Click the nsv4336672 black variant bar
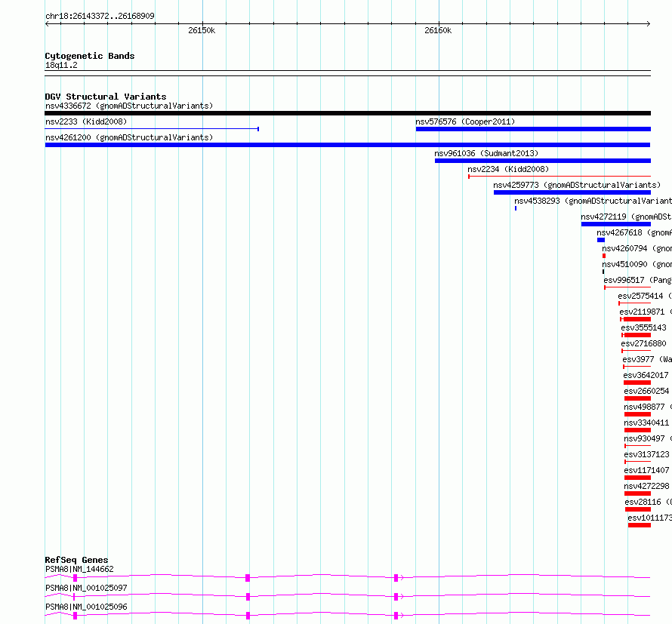 click(347, 113)
